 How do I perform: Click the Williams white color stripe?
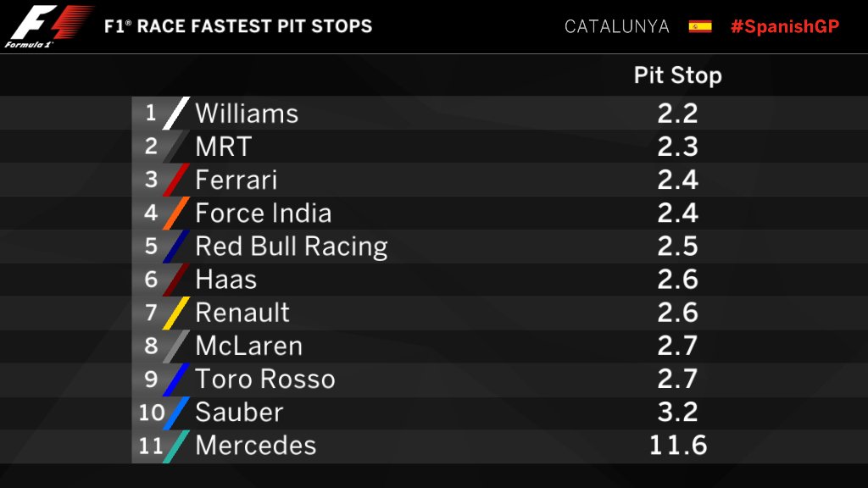[176, 113]
